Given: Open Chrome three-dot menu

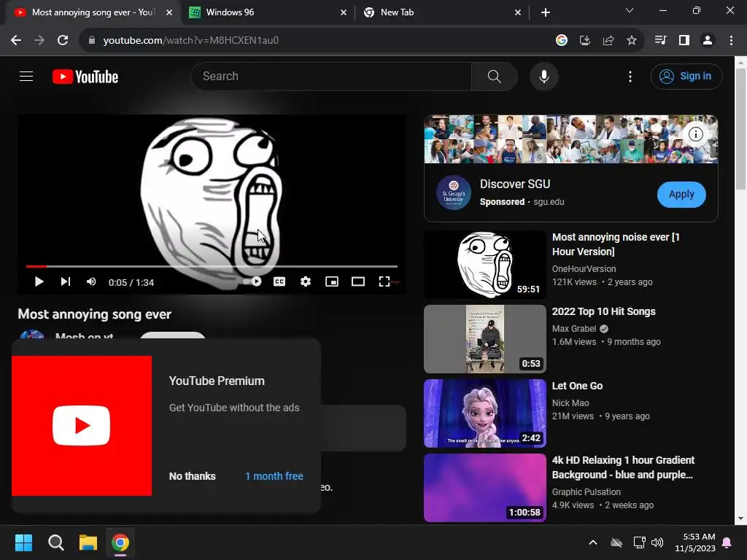Looking at the screenshot, I should coord(731,41).
